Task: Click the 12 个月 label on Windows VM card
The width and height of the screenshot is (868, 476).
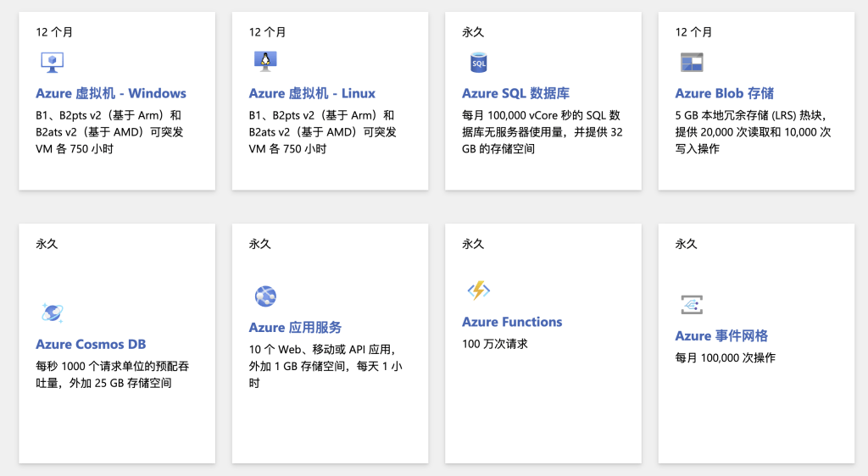Action: tap(54, 32)
